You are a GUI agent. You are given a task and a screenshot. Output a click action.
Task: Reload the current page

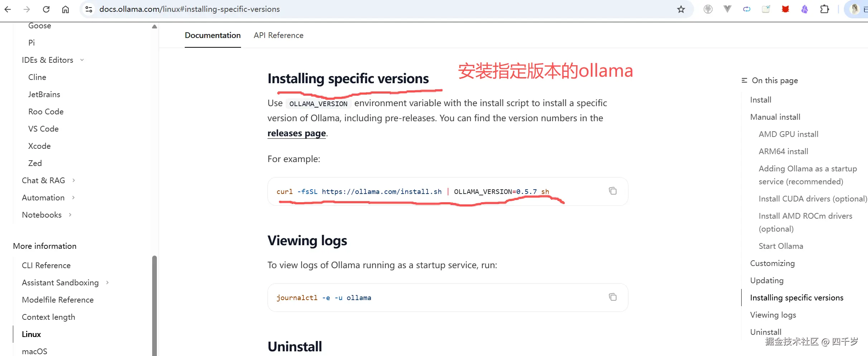pos(46,9)
